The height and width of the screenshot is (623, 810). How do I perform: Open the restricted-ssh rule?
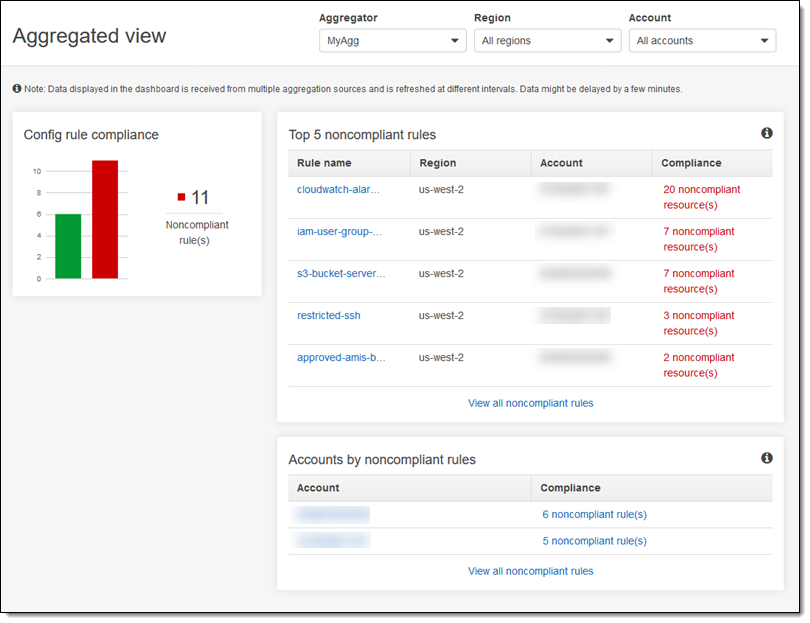tap(328, 315)
